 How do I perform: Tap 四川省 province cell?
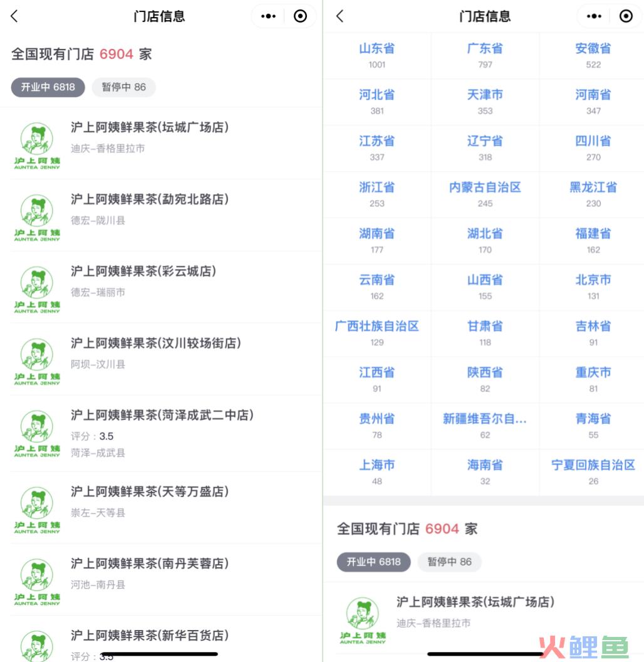(593, 148)
